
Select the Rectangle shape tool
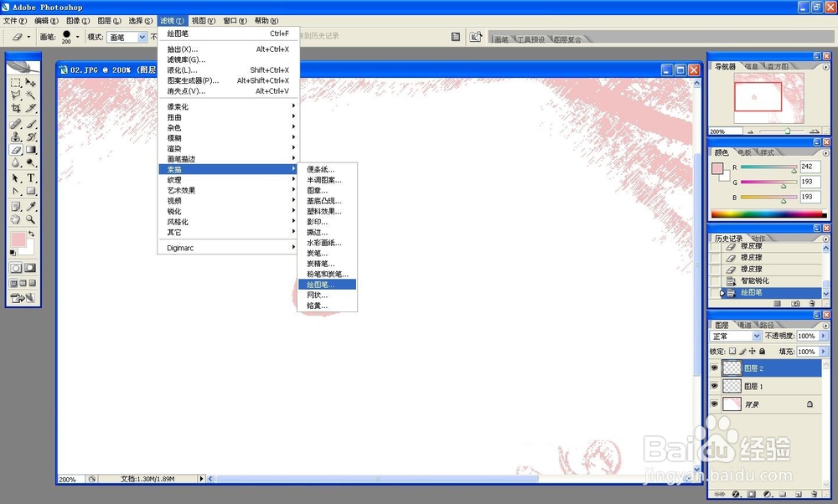(x=30, y=191)
